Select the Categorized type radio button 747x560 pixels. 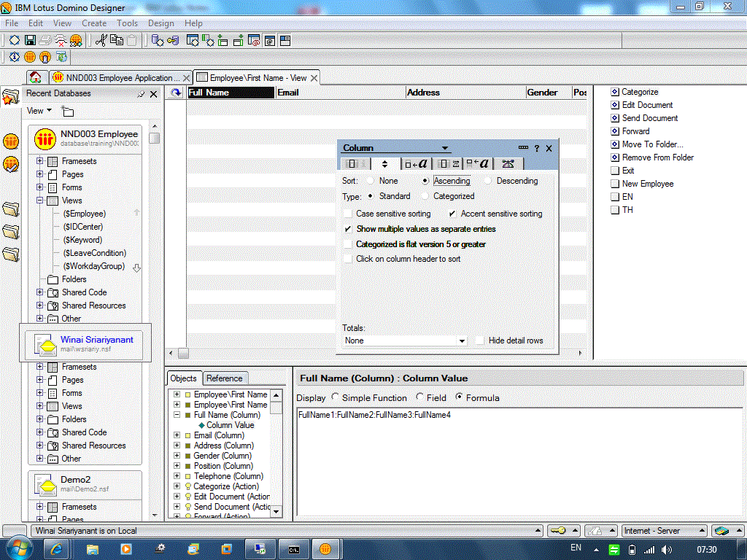425,196
